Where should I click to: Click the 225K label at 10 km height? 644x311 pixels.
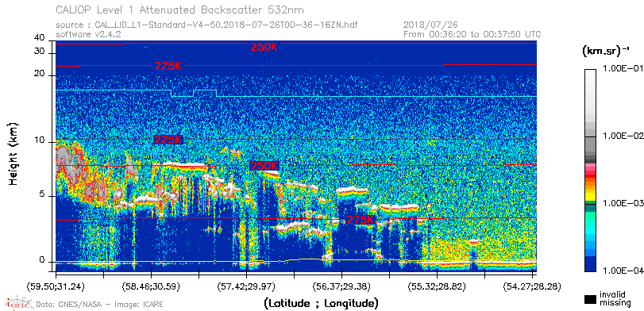pos(168,140)
